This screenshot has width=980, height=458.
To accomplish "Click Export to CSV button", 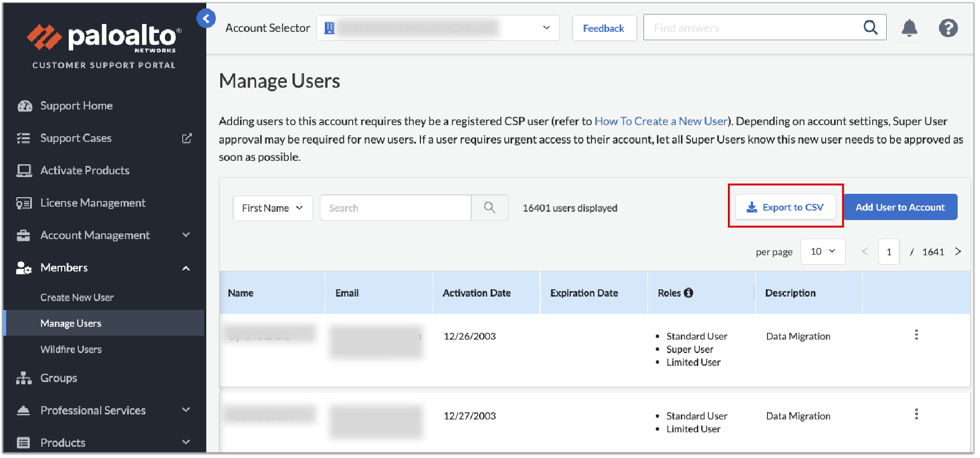I will click(785, 207).
